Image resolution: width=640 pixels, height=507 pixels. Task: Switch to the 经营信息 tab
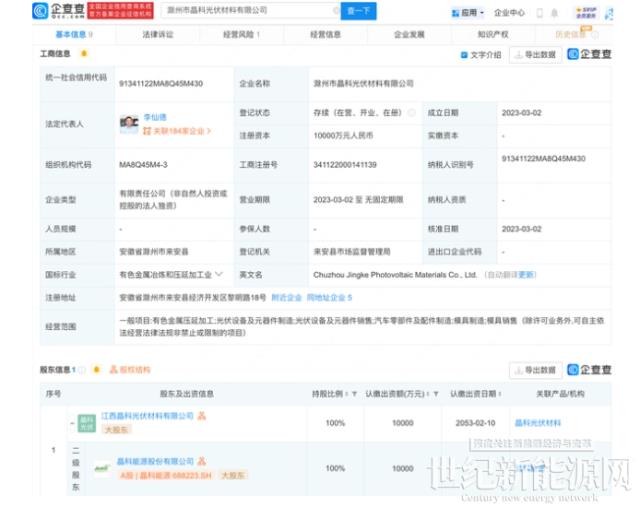coord(325,34)
